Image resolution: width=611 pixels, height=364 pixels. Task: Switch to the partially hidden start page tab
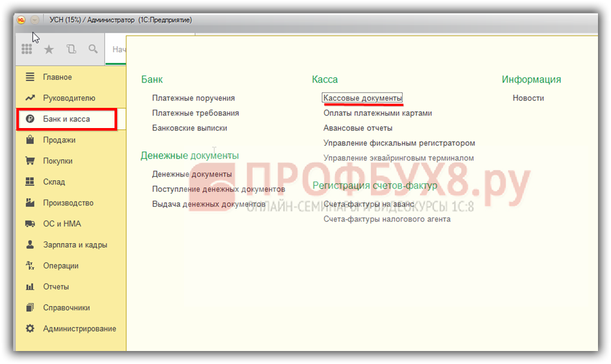tap(117, 49)
